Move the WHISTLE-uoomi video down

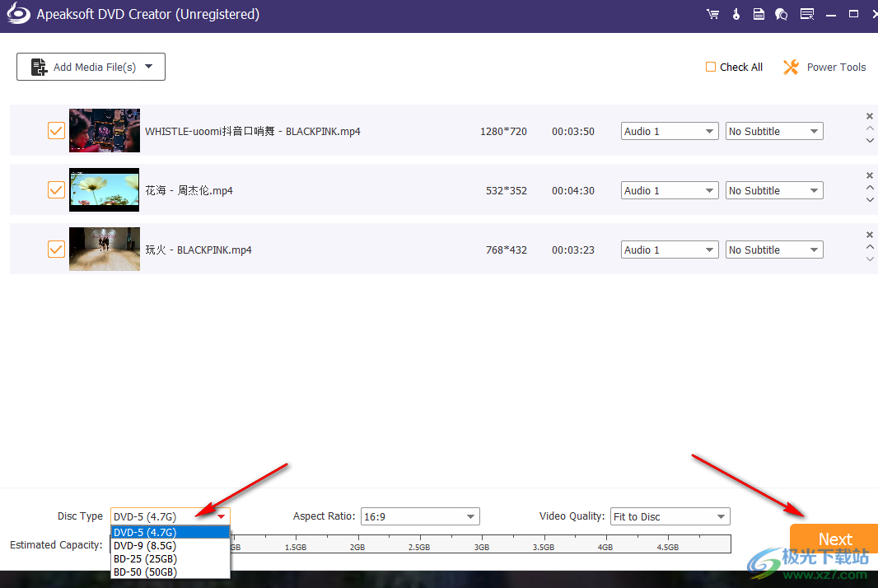(870, 141)
